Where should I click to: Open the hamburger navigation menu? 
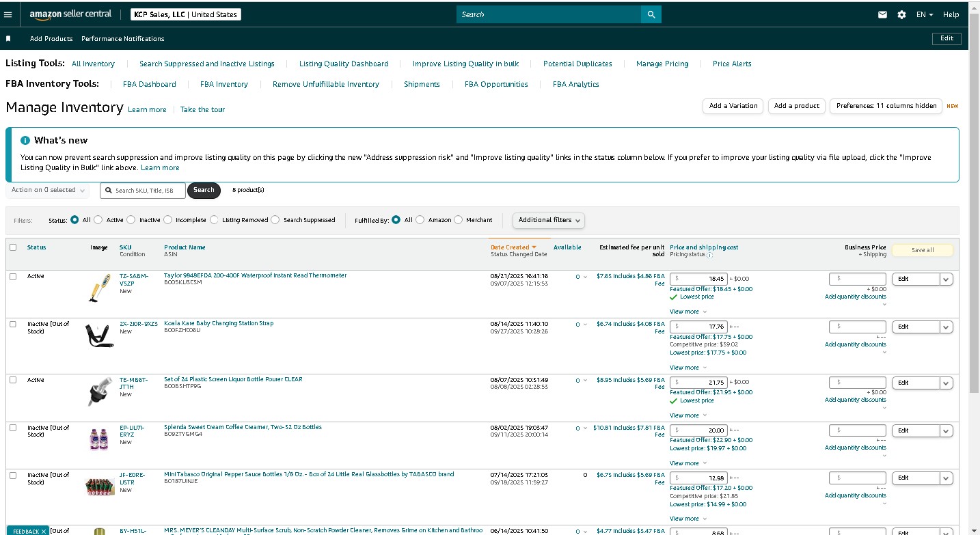(8, 14)
